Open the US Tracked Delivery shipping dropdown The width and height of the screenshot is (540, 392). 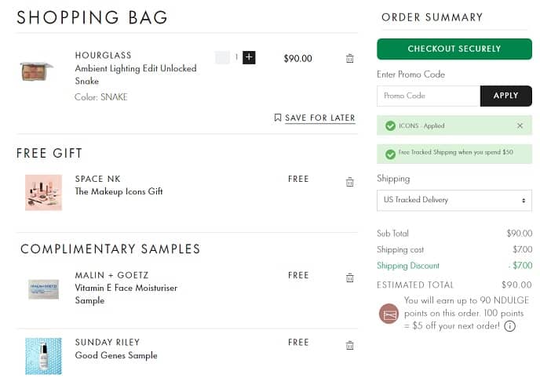(x=454, y=200)
